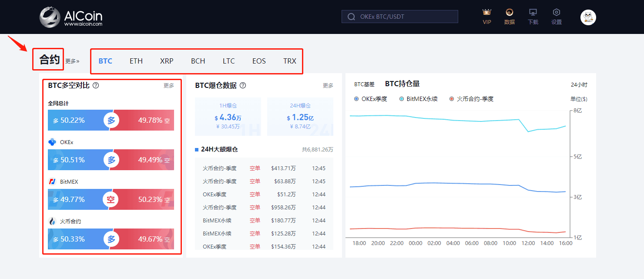Click help icon beside BTC多空对比
This screenshot has height=279, width=644.
(x=96, y=85)
